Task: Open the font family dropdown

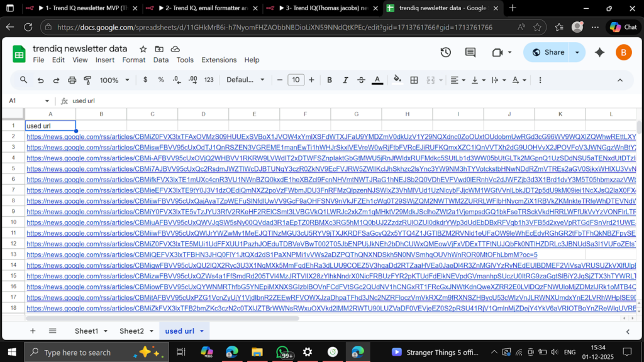Action: click(246, 80)
